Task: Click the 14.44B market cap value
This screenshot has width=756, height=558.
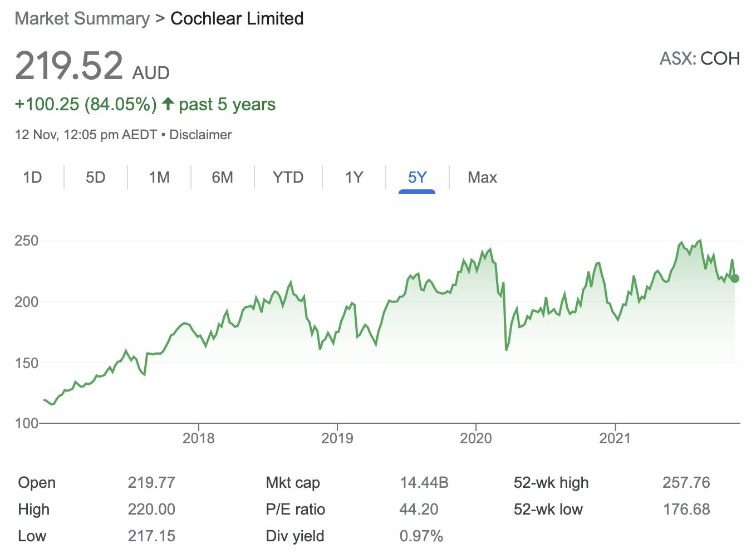Action: (424, 482)
